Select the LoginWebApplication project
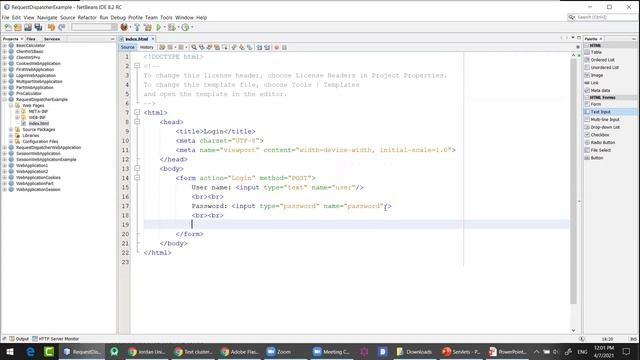The width and height of the screenshot is (640, 360). coord(36,76)
